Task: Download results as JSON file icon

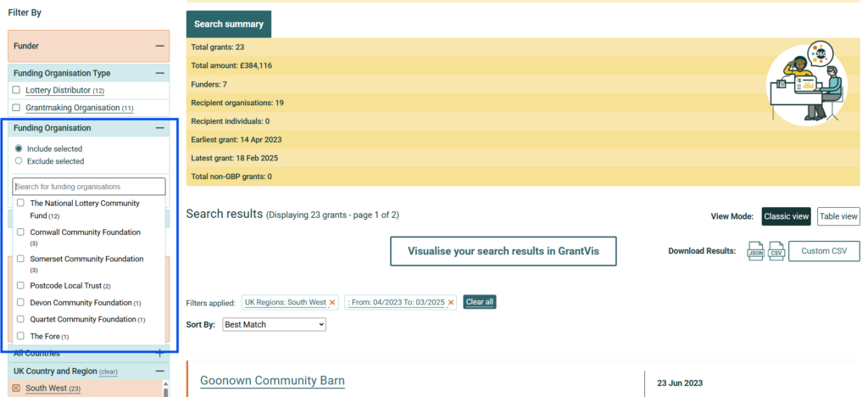Action: point(754,252)
